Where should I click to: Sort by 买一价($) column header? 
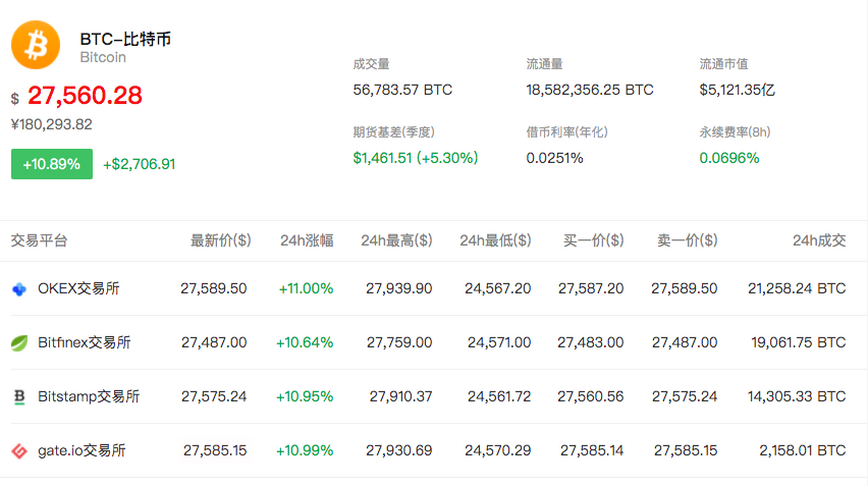point(593,241)
